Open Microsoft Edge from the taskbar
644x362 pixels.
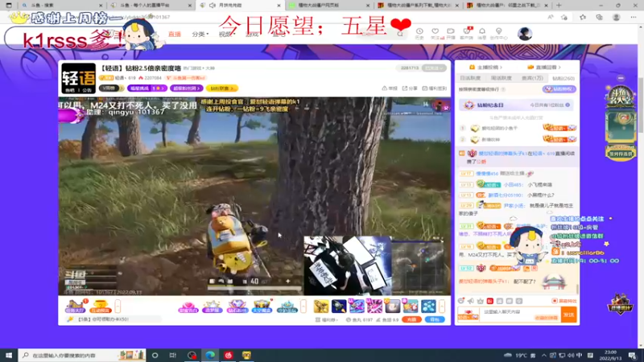pos(210,355)
